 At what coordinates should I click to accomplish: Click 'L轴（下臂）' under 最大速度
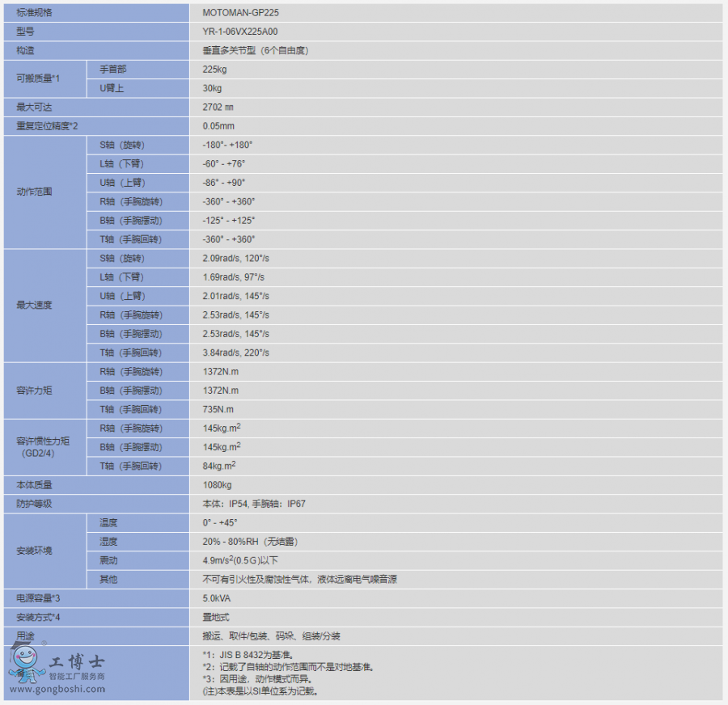point(121,277)
